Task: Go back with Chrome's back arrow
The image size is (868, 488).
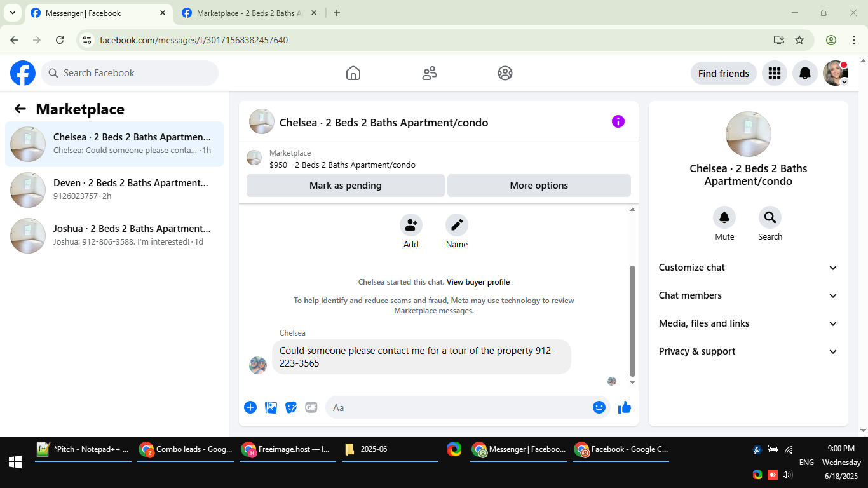Action: [x=14, y=40]
